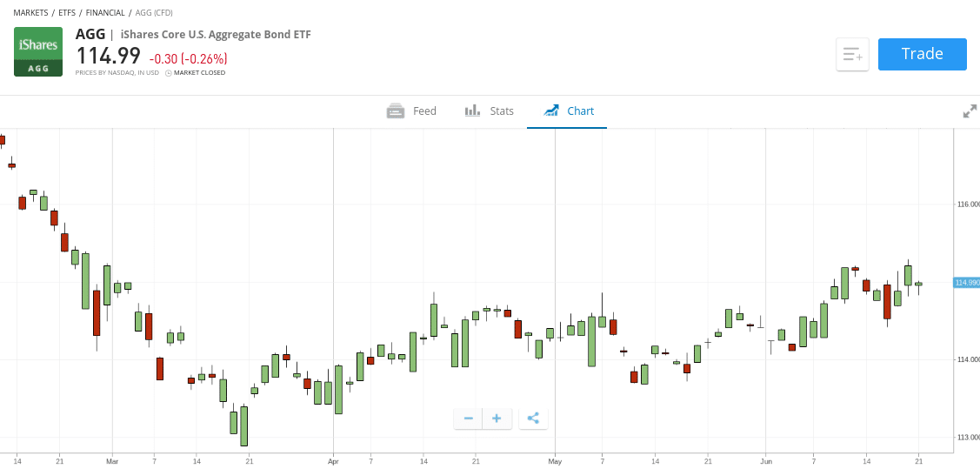Open ETFs breadcrumb link

coord(67,13)
